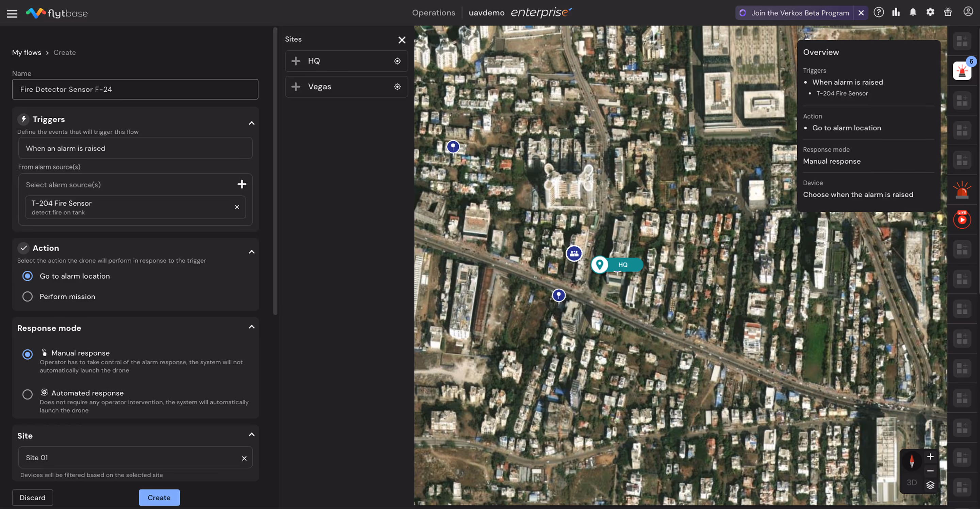The image size is (980, 509).
Task: Select Go to alarm location option
Action: tap(27, 276)
